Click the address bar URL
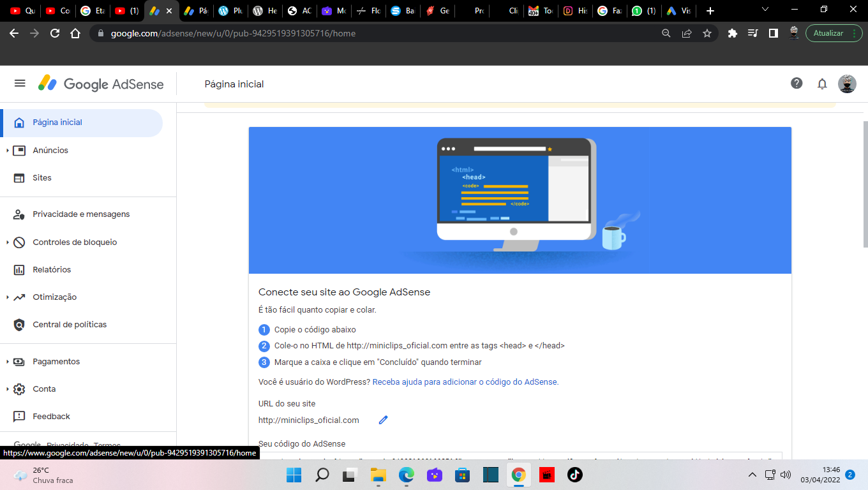Viewport: 868px width, 490px height. pyautogui.click(x=233, y=33)
